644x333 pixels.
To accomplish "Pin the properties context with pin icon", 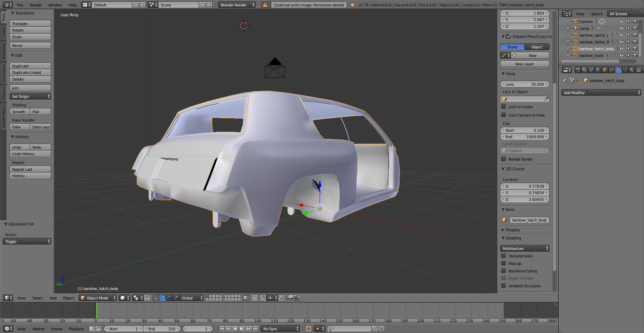I will (x=564, y=80).
